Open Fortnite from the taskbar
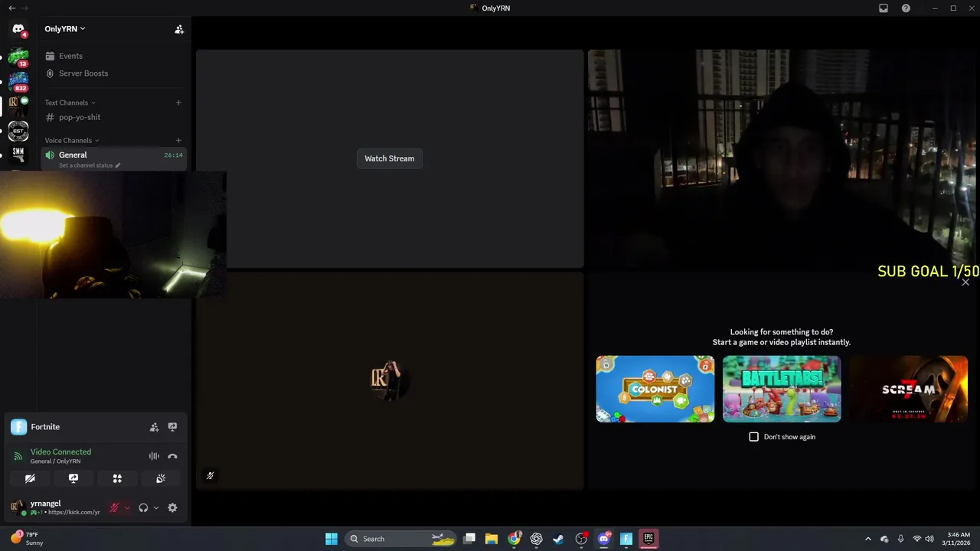This screenshot has width=980, height=551. coord(626,539)
